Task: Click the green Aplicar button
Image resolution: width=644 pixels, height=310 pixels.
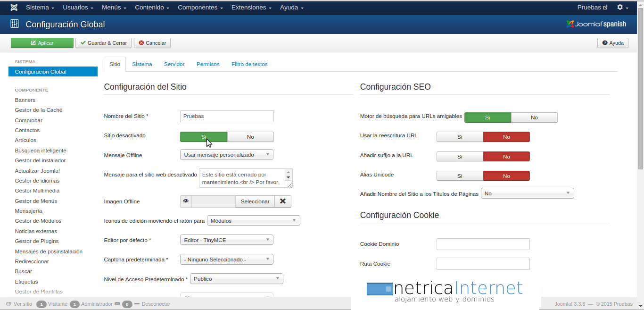Action: [42, 43]
